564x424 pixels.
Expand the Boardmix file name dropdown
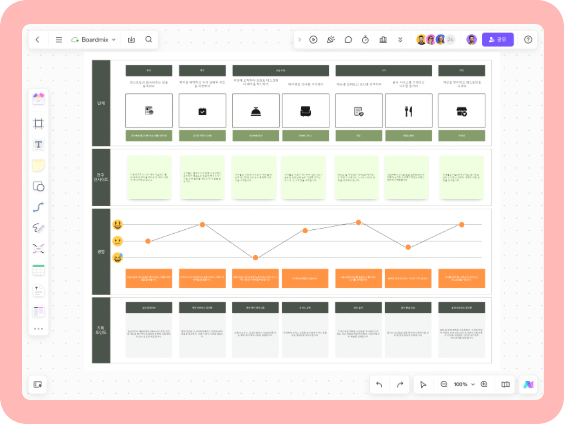[114, 40]
